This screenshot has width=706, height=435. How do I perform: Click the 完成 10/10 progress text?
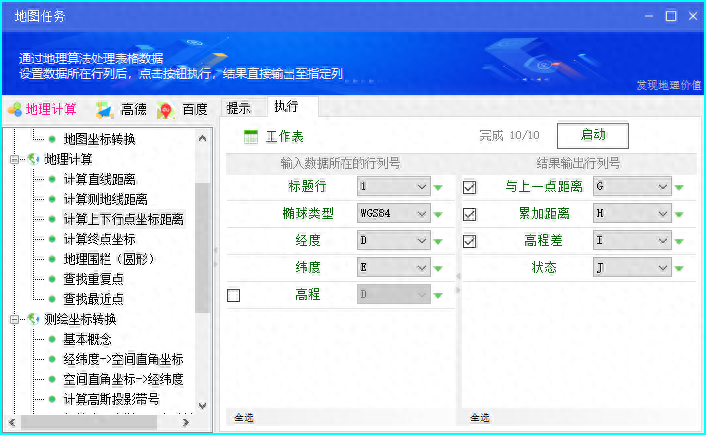509,136
